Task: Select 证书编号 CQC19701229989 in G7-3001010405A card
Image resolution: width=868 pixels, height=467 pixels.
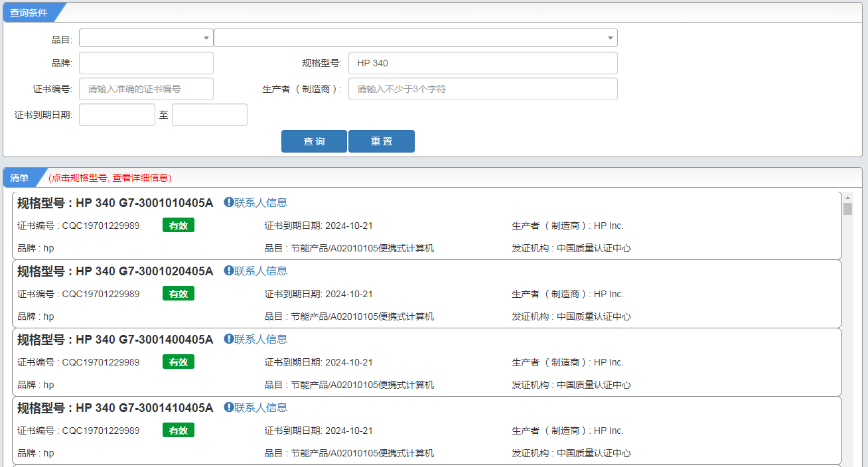Action: [x=78, y=226]
